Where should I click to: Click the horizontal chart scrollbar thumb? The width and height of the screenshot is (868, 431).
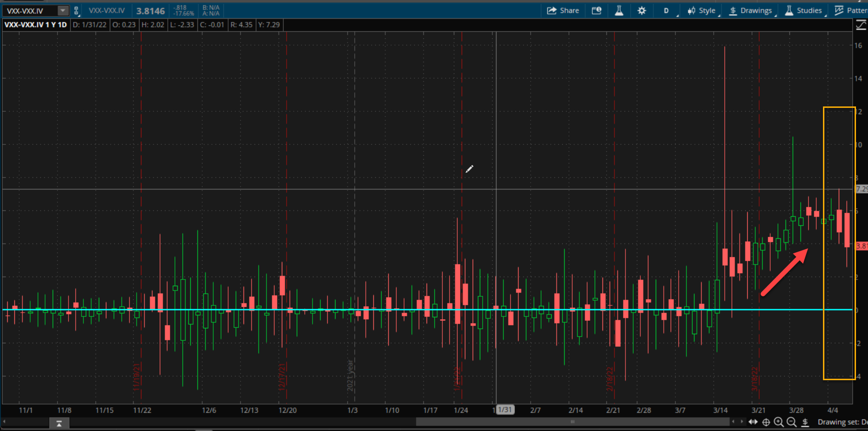(572, 422)
